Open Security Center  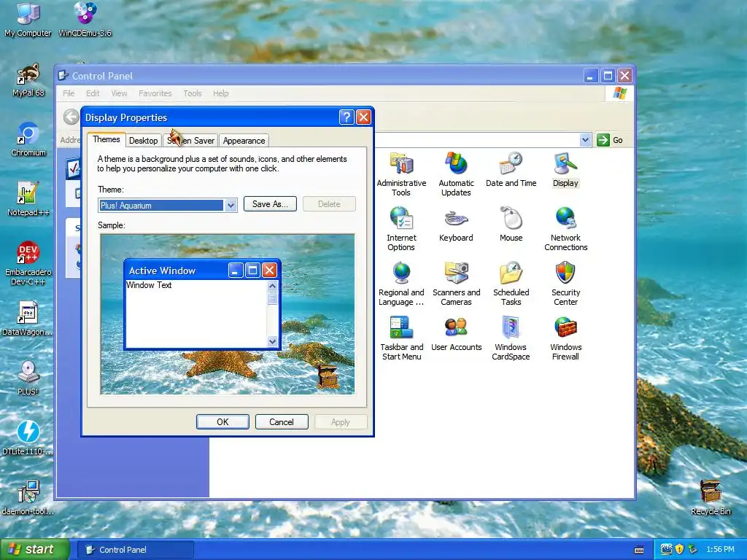pyautogui.click(x=565, y=284)
